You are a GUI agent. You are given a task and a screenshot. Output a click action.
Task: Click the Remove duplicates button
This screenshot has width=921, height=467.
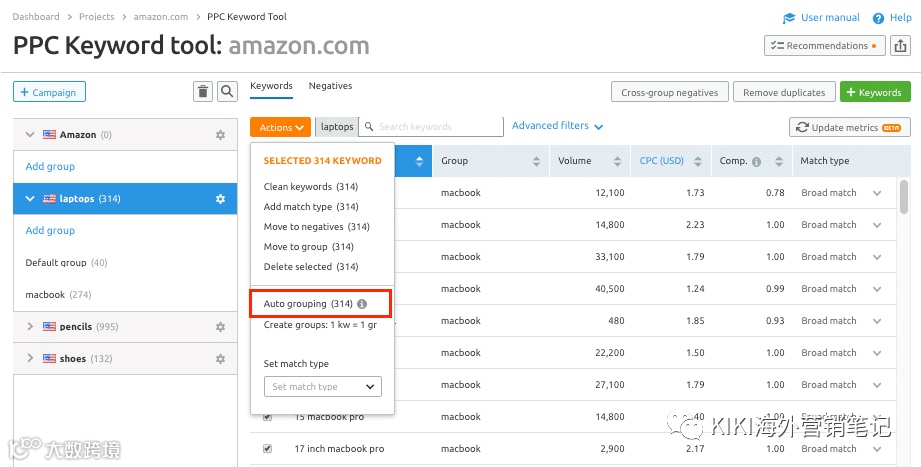784,93
